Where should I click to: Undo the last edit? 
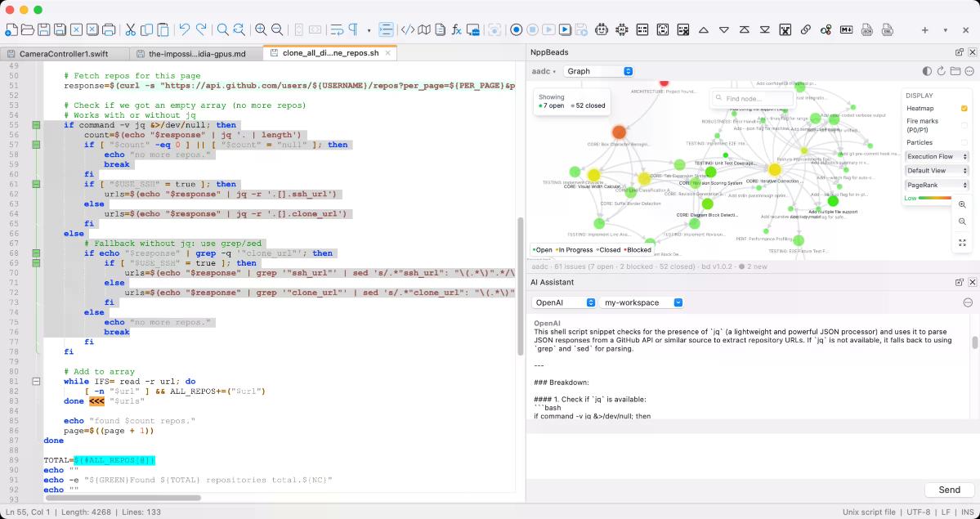[x=185, y=29]
